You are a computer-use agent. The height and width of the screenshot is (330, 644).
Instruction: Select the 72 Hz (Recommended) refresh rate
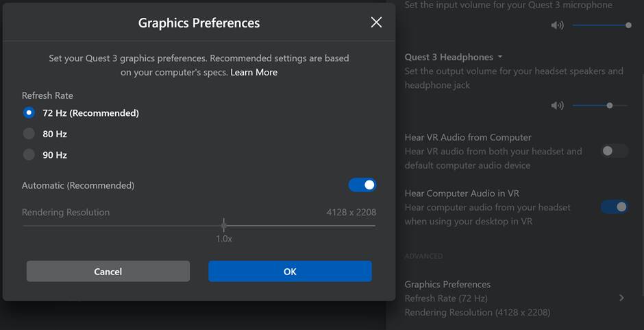click(29, 113)
